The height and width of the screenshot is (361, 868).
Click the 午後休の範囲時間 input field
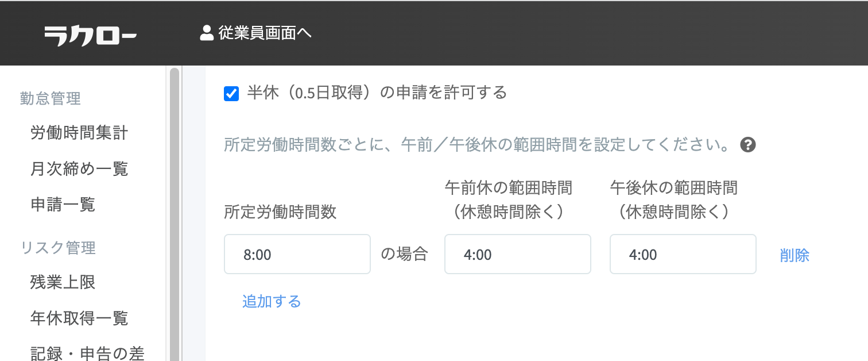tap(683, 255)
